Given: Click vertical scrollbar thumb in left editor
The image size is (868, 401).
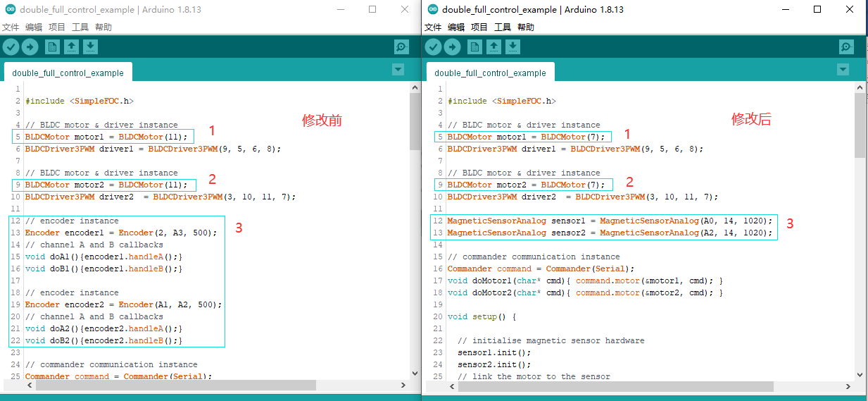Looking at the screenshot, I should point(415,121).
